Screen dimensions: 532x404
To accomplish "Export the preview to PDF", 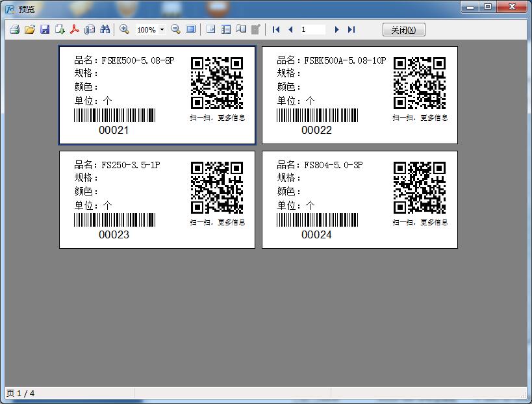I will pyautogui.click(x=75, y=29).
